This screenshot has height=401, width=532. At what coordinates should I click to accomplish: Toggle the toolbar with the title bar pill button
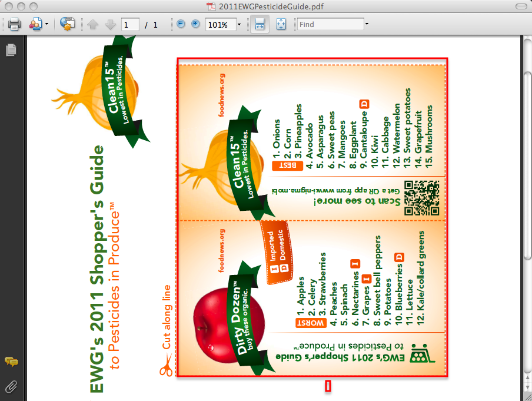coord(521,6)
